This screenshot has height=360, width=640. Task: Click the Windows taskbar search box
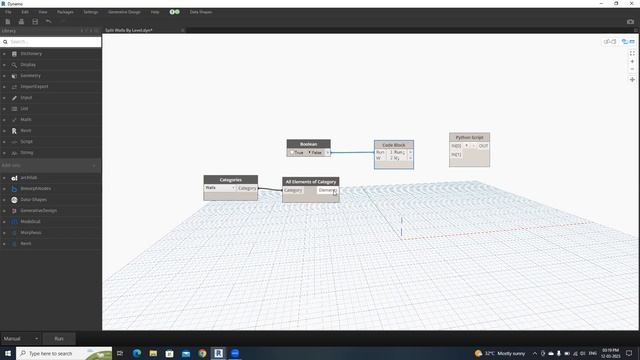(64, 353)
